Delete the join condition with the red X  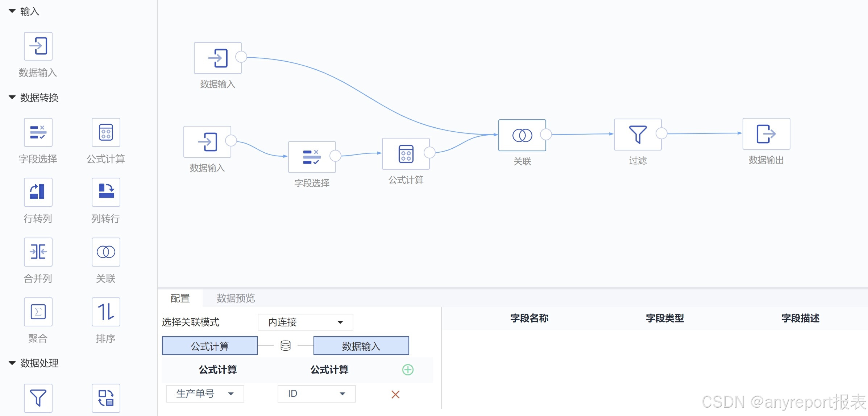point(395,394)
